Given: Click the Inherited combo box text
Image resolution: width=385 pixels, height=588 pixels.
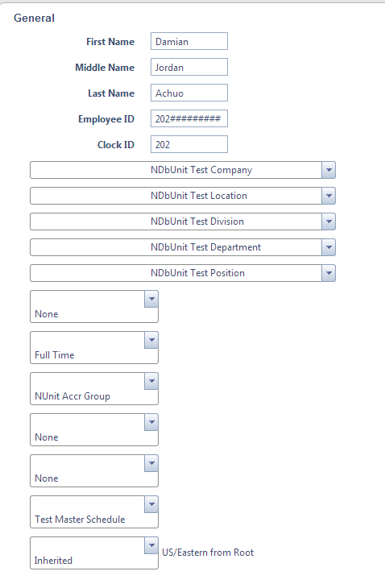Looking at the screenshot, I should (x=53, y=561).
